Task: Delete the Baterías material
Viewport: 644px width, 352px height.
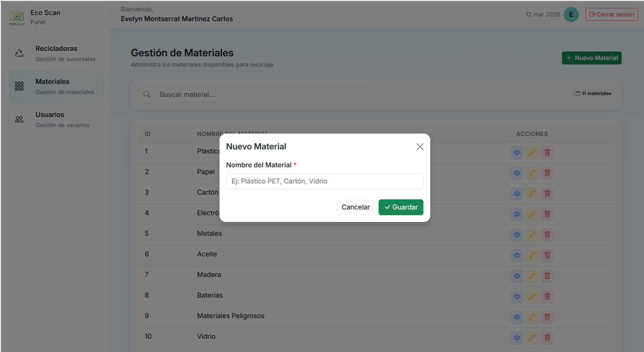Action: 547,296
